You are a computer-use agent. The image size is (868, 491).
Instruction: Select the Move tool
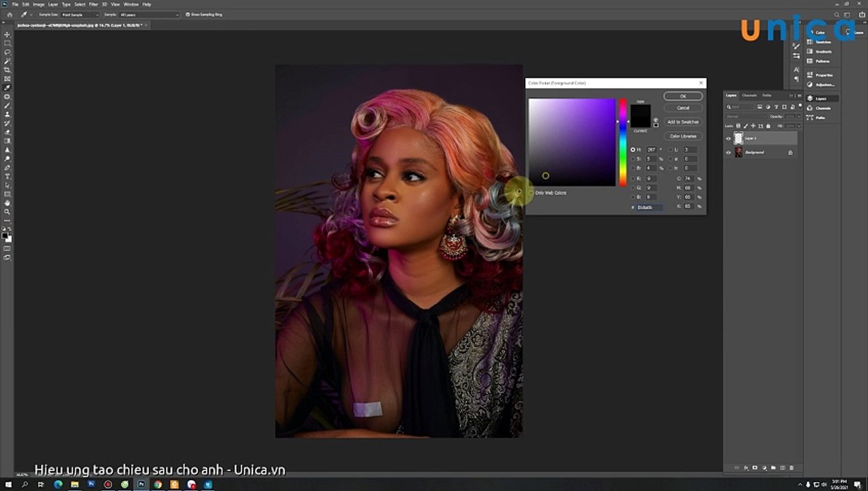coord(8,34)
